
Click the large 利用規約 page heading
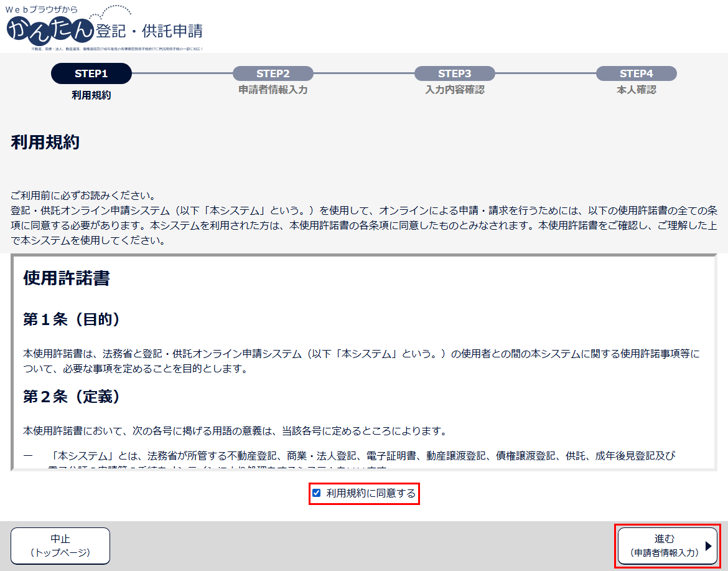coord(45,142)
